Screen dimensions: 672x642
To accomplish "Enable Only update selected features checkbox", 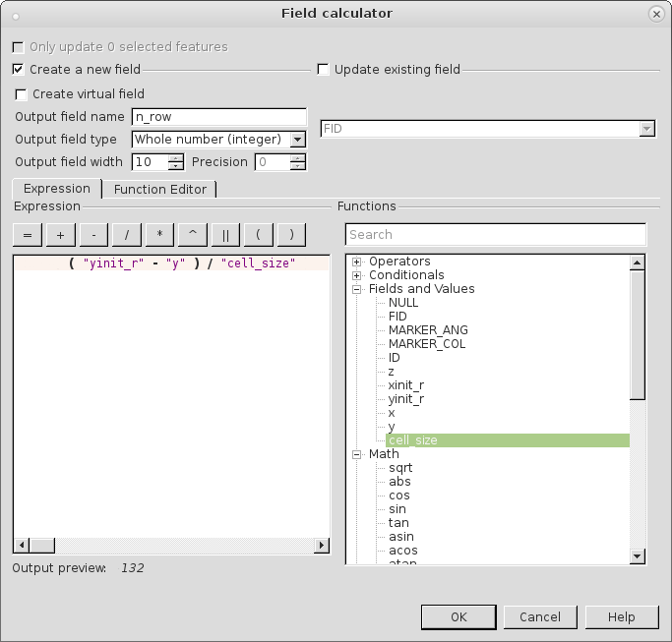I will (x=19, y=47).
